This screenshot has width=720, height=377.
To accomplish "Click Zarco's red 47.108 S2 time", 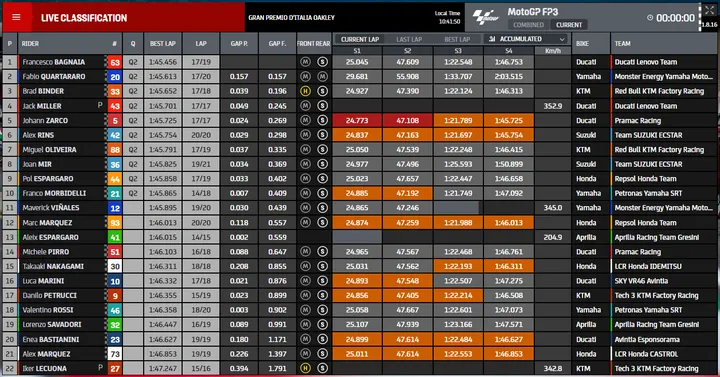I will pos(407,120).
